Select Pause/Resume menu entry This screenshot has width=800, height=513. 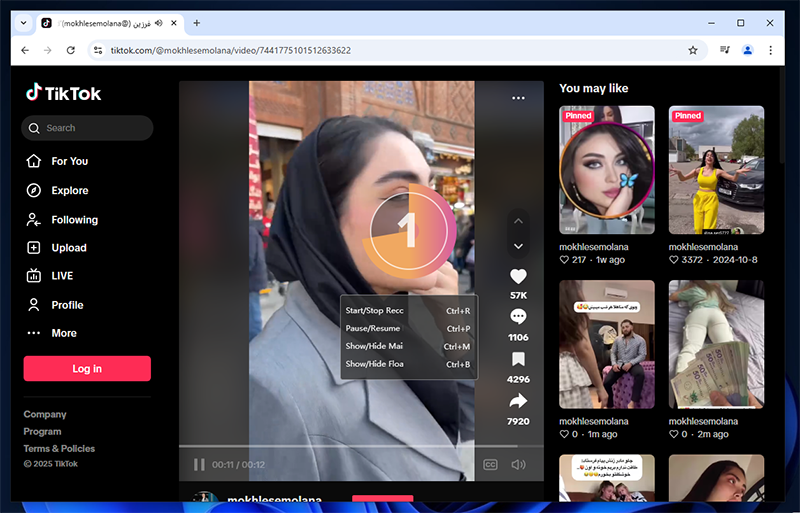point(408,329)
